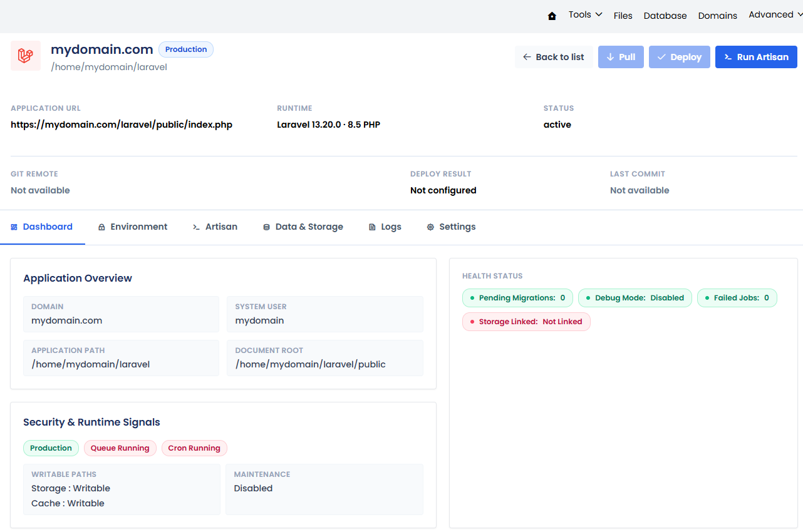Click the database icon on Data & Storage tab
The height and width of the screenshot is (532, 803).
(266, 227)
